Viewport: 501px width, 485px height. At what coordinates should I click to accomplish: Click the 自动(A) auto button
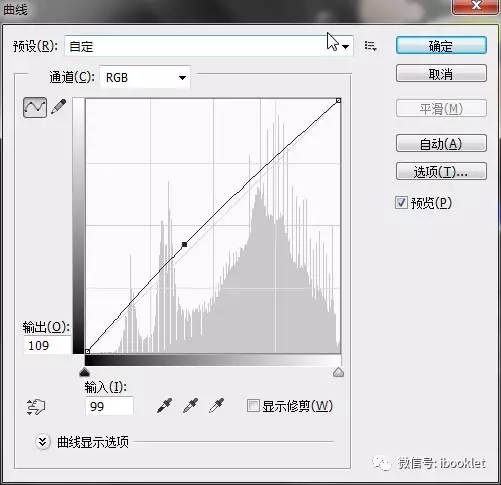pos(441,144)
